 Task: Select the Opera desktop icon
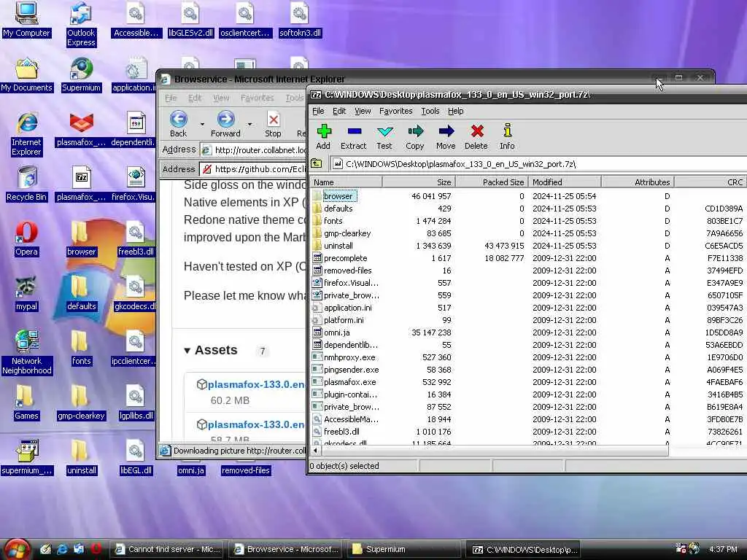[26, 238]
